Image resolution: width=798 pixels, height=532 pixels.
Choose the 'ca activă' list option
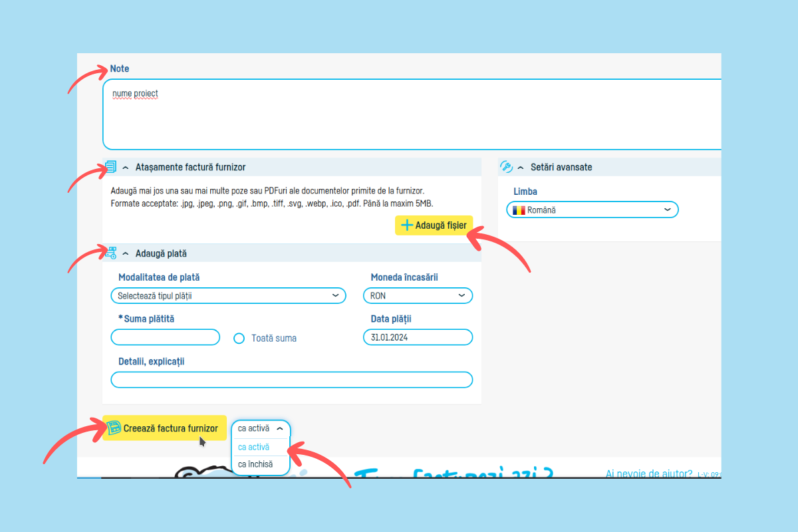[x=254, y=448]
